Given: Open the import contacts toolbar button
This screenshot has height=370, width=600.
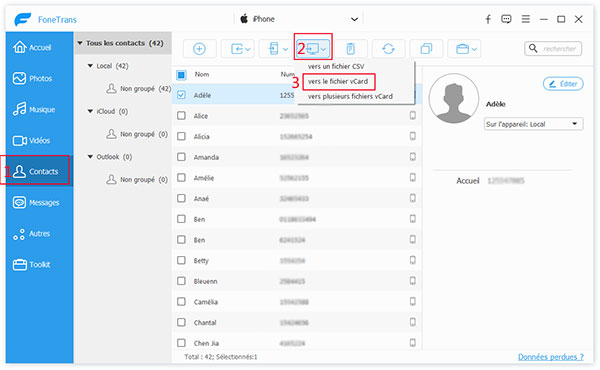Looking at the screenshot, I should click(x=238, y=49).
